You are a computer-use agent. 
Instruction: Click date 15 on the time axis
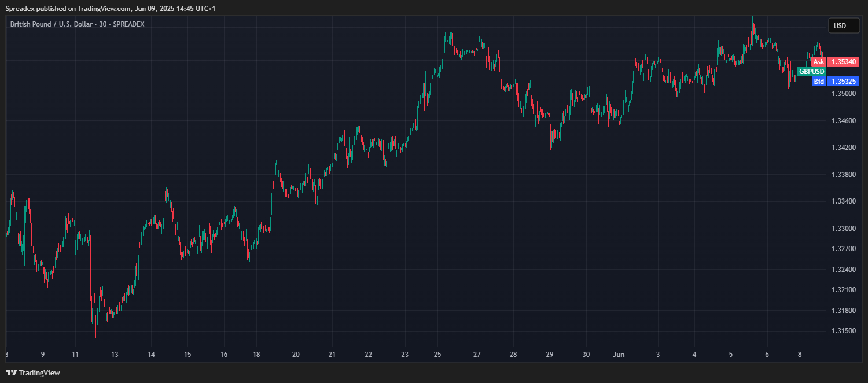187,355
